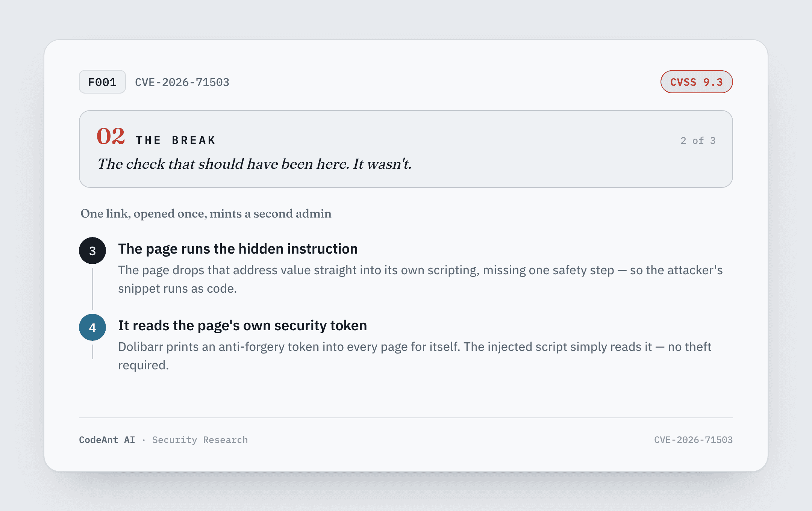The height and width of the screenshot is (511, 812).
Task: Click the step 3 circle marker
Action: coord(92,251)
